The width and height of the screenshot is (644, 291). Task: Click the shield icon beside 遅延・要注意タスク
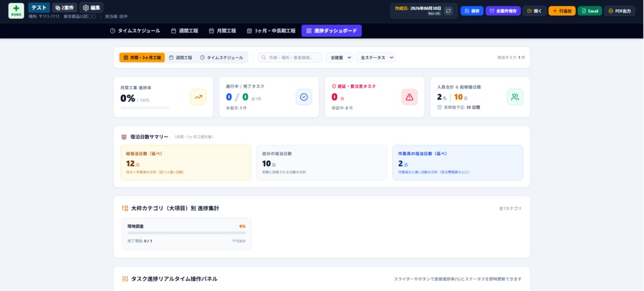click(x=334, y=86)
